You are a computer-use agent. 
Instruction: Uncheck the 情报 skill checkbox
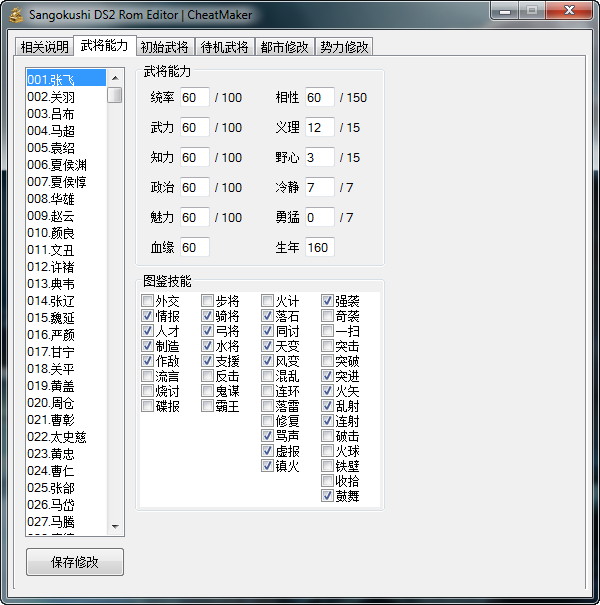coord(148,316)
